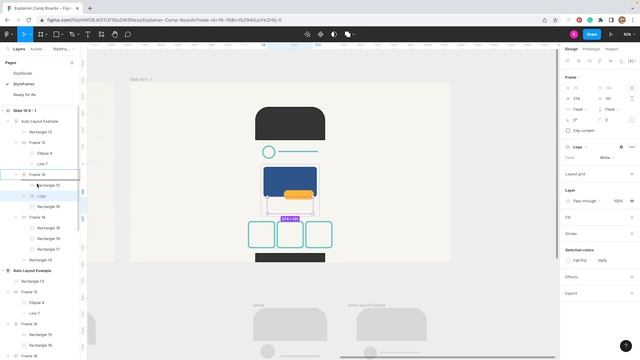Click the align bottom icon
The width and height of the screenshot is (640, 360).
tap(621, 61)
